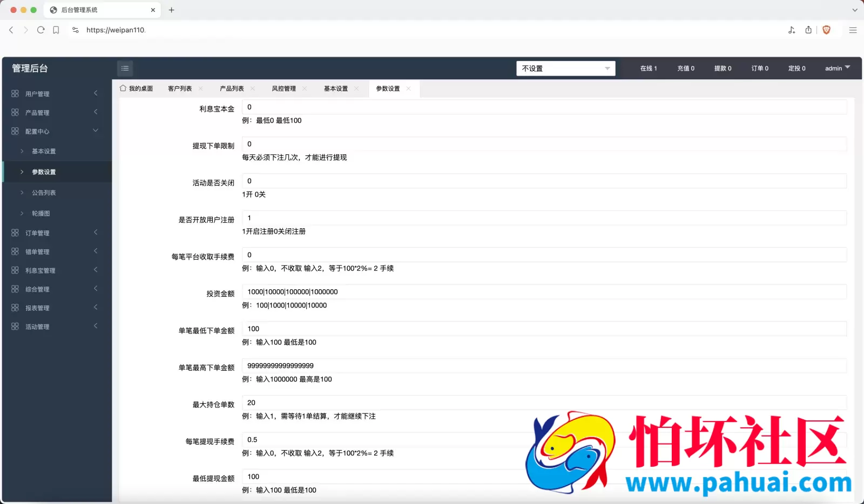Go back with browser back arrow
Viewport: 864px width, 504px height.
[11, 30]
